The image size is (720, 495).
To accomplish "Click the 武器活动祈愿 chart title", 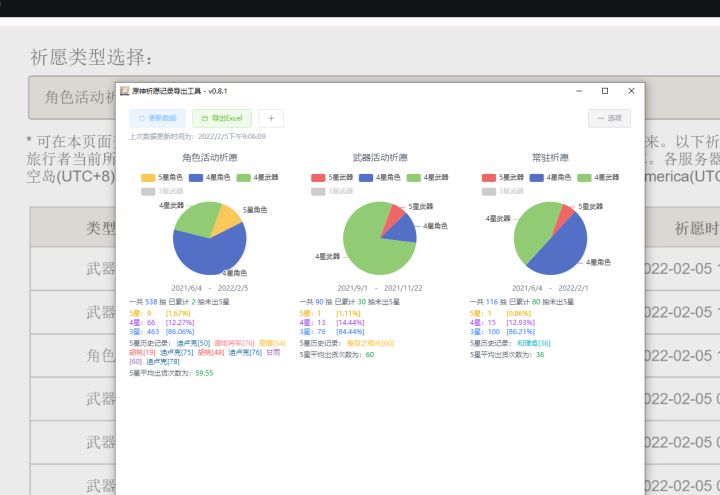I will [x=380, y=158].
